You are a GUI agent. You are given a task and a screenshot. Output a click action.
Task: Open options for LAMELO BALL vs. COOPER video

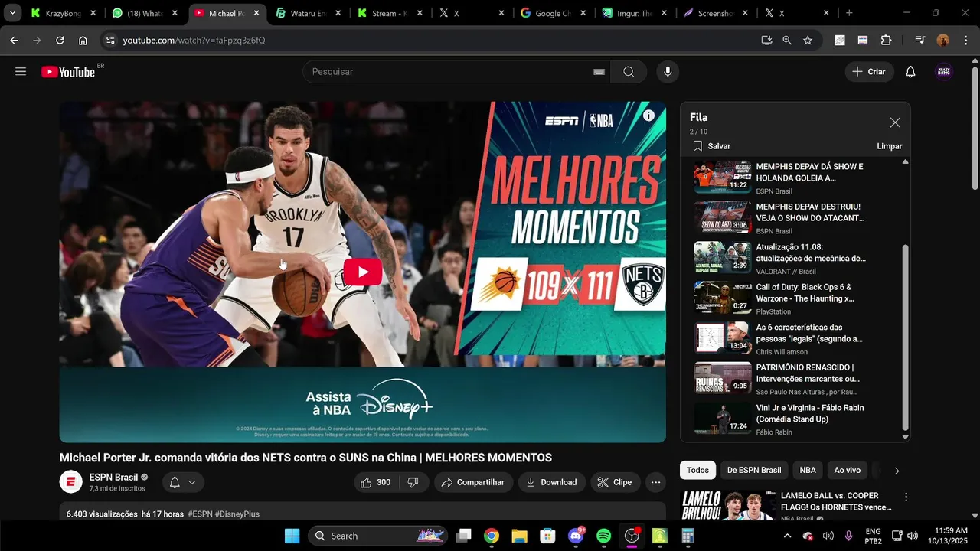click(906, 497)
